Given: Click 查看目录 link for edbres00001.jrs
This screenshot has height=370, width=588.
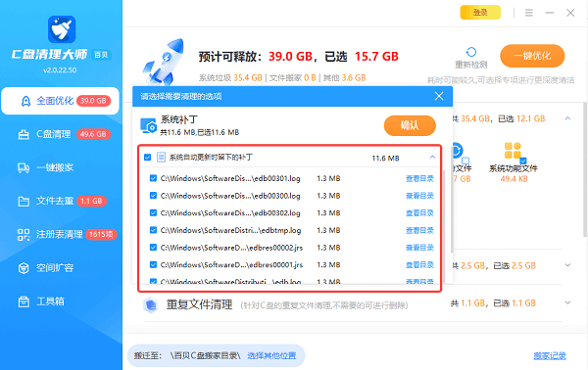Looking at the screenshot, I should click(x=419, y=264).
